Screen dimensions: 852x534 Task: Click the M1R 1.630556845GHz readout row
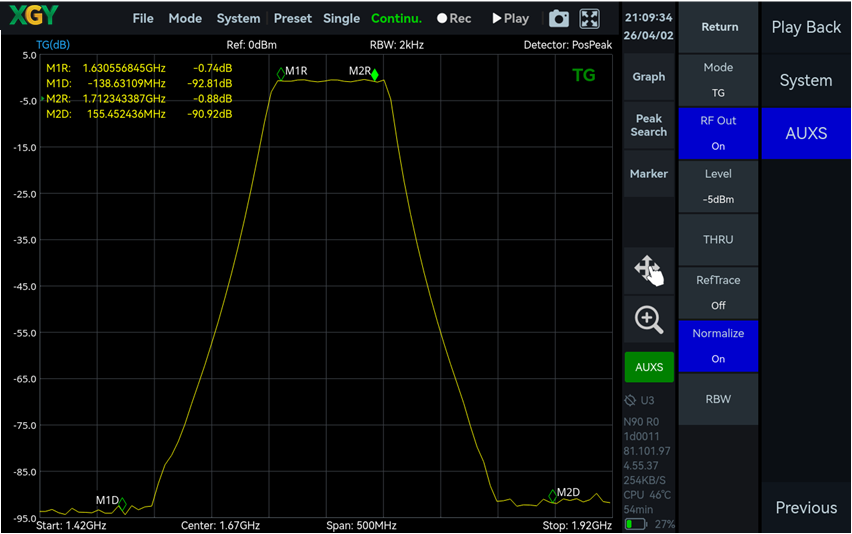click(139, 68)
